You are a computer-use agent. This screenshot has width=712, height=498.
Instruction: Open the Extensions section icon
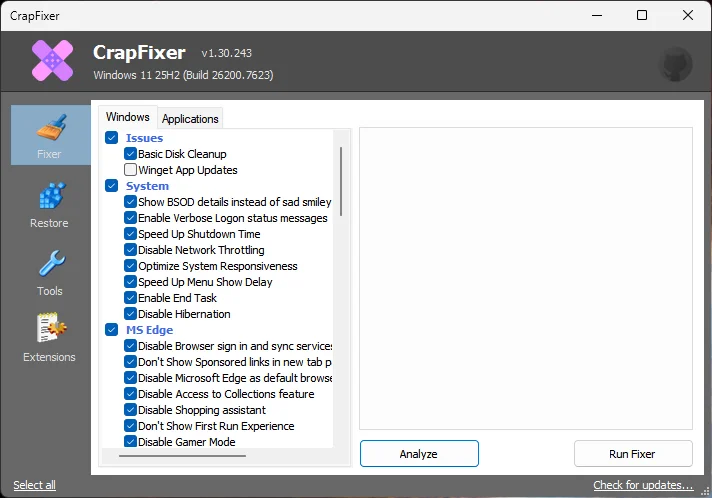(x=50, y=330)
